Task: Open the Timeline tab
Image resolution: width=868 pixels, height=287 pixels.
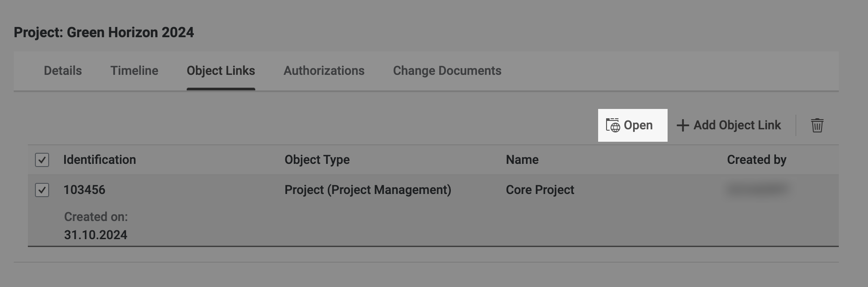Action: [x=134, y=71]
